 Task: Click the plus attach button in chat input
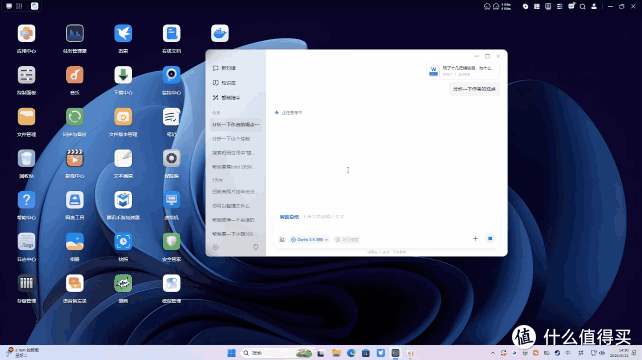pyautogui.click(x=475, y=238)
